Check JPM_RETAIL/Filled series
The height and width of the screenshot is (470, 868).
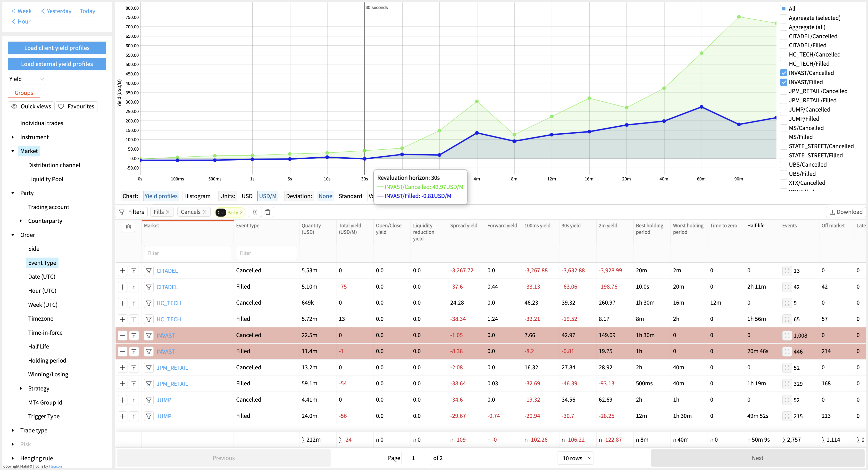[x=784, y=100]
